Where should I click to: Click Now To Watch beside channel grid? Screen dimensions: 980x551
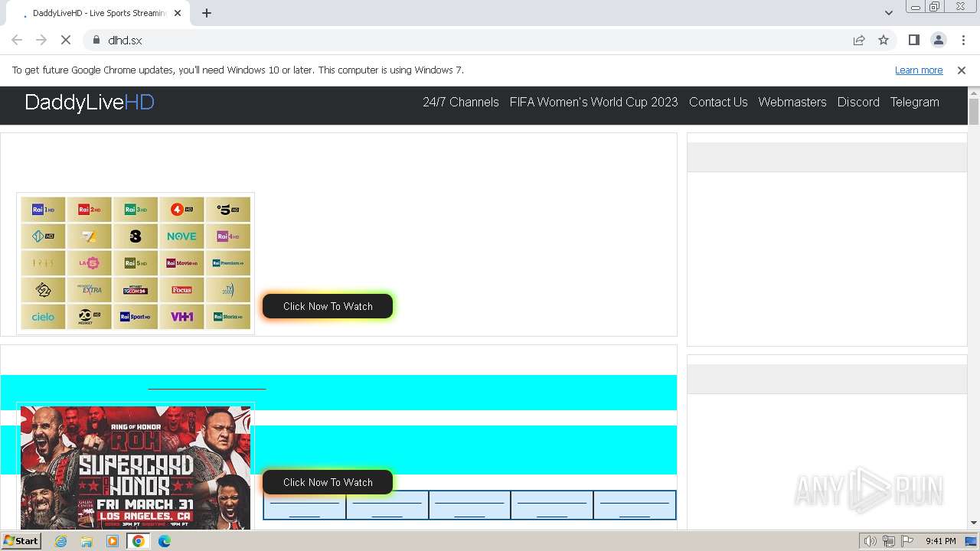coord(328,306)
